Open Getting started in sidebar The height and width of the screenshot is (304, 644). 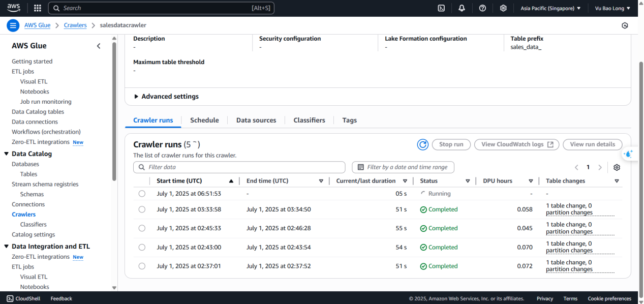pos(32,62)
